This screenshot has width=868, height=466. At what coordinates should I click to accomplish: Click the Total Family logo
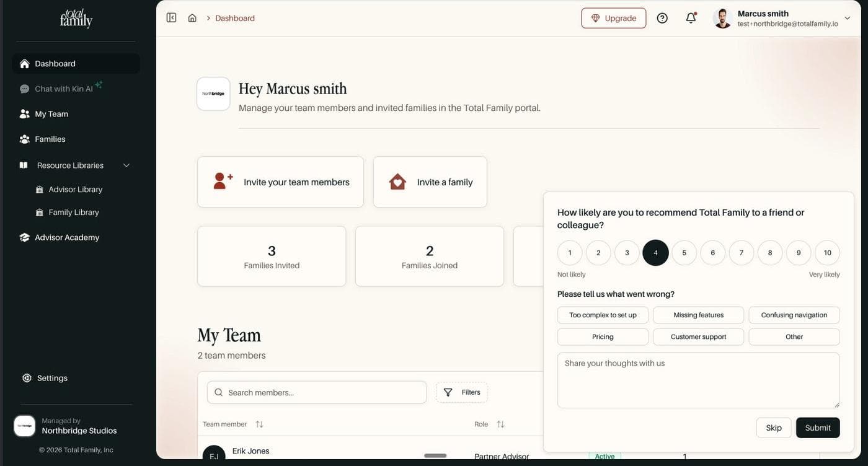(76, 18)
